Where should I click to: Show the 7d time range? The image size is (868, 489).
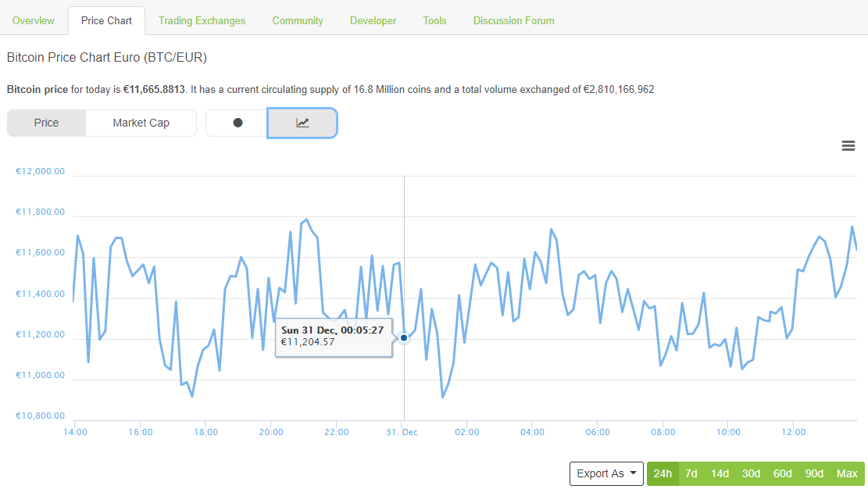tap(691, 473)
